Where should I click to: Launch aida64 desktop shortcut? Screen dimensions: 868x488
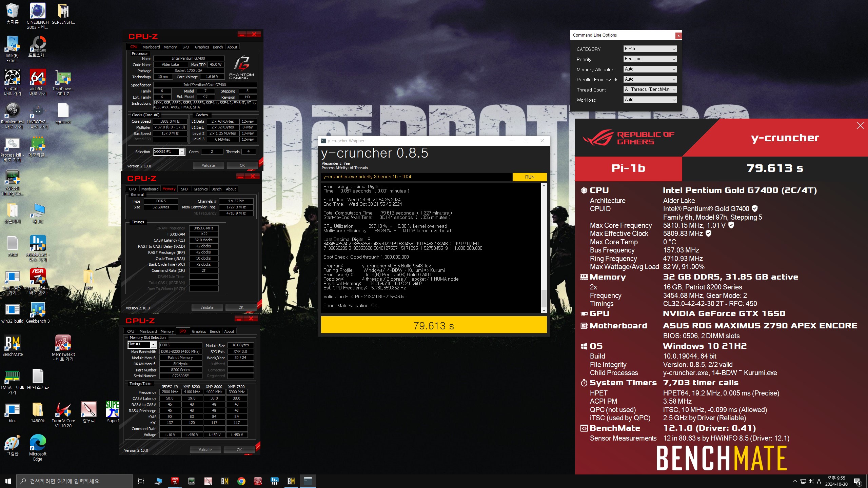tap(38, 82)
